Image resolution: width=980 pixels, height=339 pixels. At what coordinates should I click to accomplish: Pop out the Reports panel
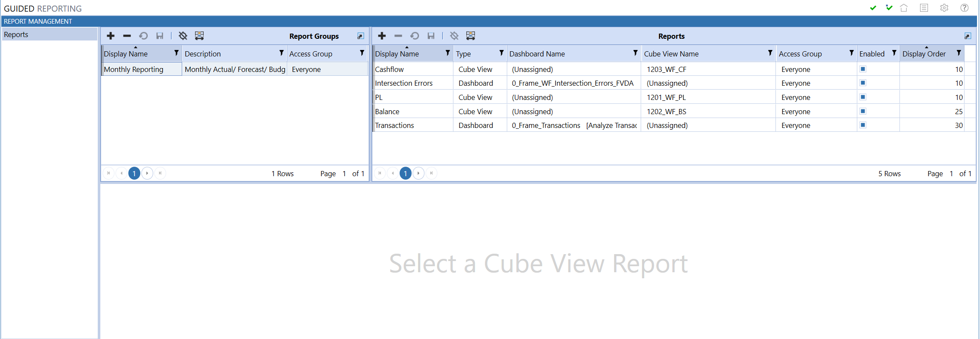click(968, 36)
